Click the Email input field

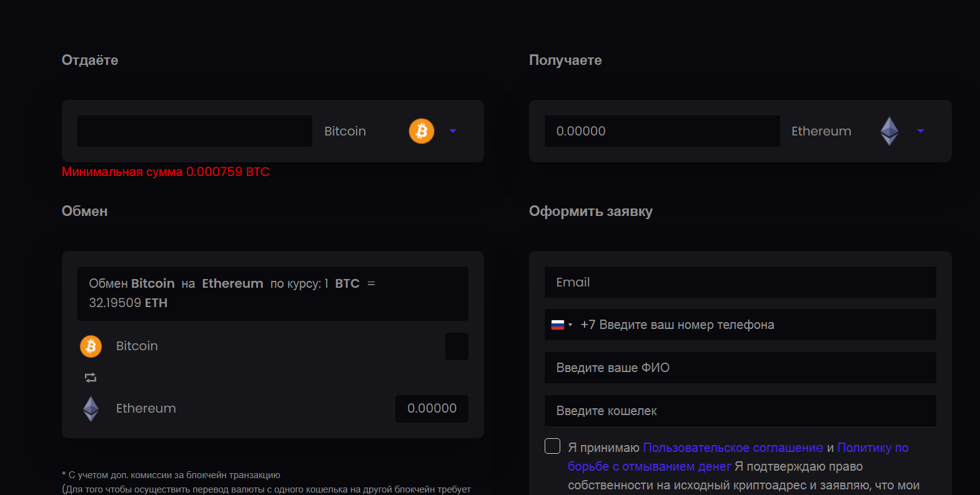(740, 282)
